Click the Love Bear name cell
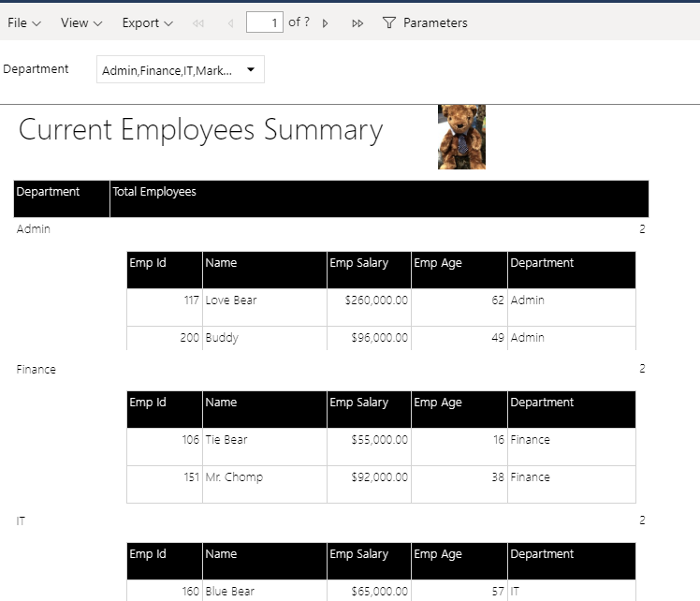The image size is (700, 601). (x=231, y=300)
